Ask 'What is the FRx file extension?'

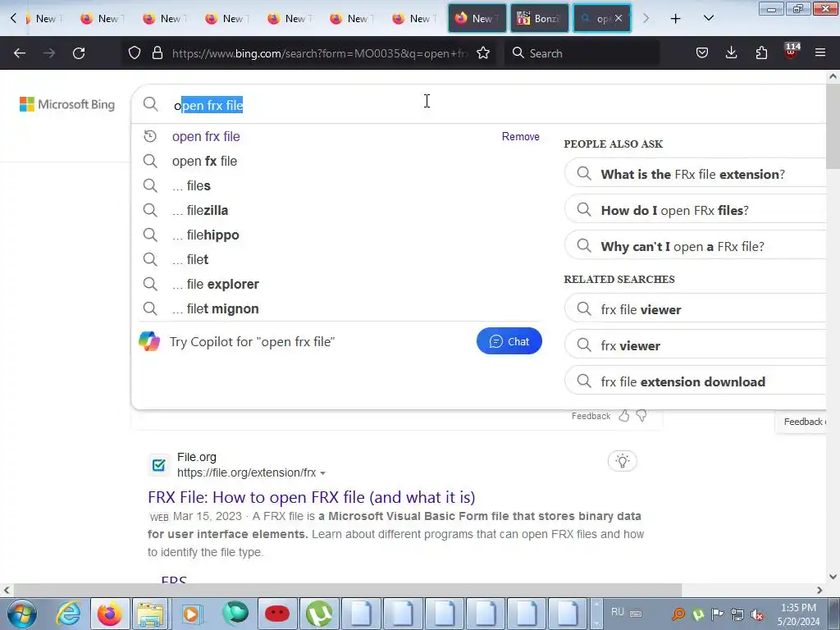[x=696, y=174]
